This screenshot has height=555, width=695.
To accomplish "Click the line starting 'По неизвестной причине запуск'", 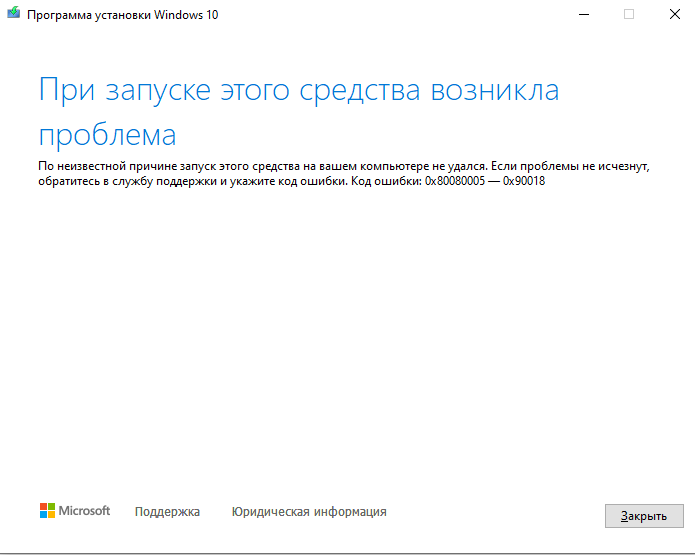I will click(344, 166).
